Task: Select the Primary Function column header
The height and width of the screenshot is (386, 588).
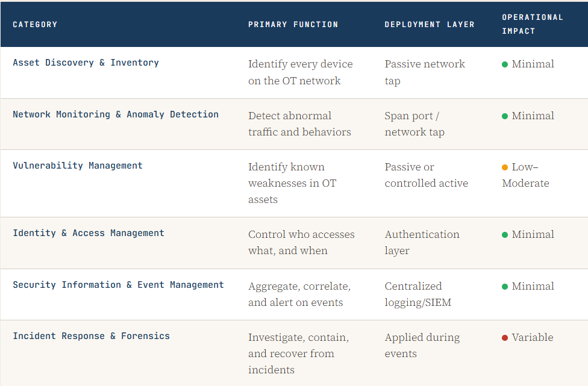Action: pyautogui.click(x=293, y=24)
